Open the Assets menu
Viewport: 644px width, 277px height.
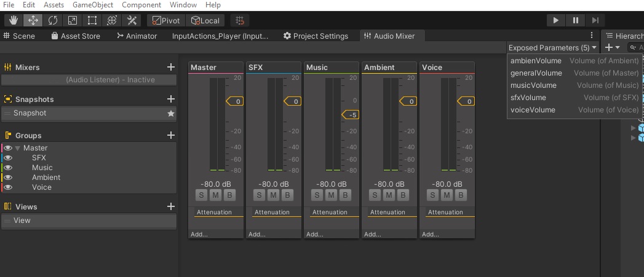click(x=54, y=5)
